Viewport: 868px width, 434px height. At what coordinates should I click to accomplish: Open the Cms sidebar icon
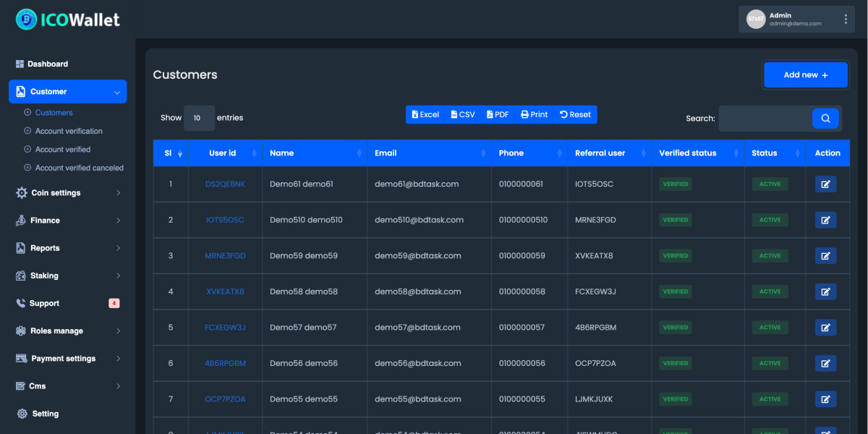tap(20, 386)
